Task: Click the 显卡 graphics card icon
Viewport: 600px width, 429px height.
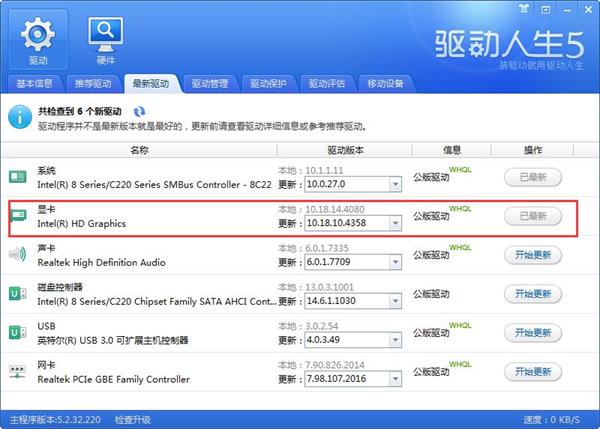Action: 18,216
